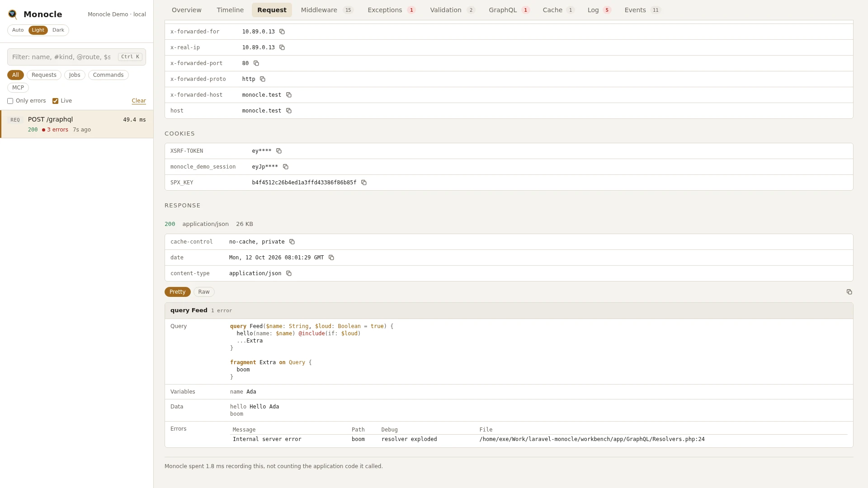Filter the list by MCP
Image resolution: width=868 pixels, height=488 pixels.
click(18, 88)
